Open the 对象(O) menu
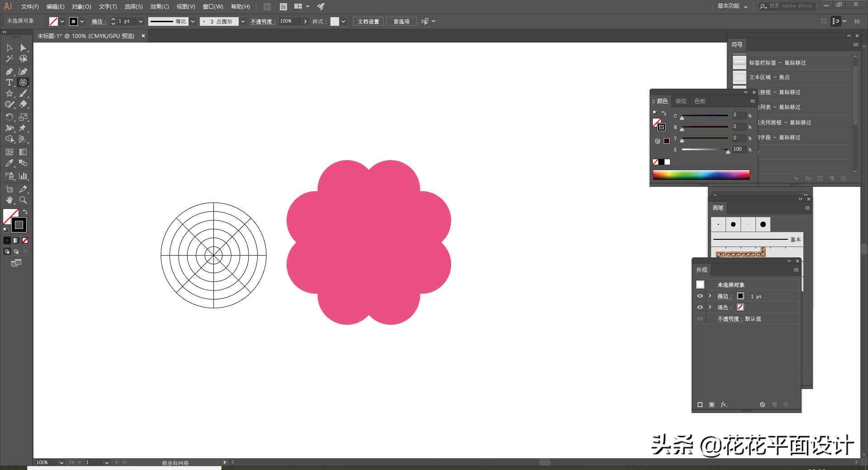The height and width of the screenshot is (470, 868). tap(81, 6)
